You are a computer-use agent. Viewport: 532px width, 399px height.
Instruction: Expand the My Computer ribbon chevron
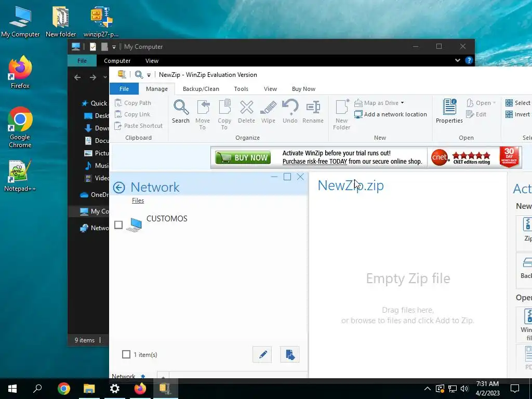(x=458, y=60)
